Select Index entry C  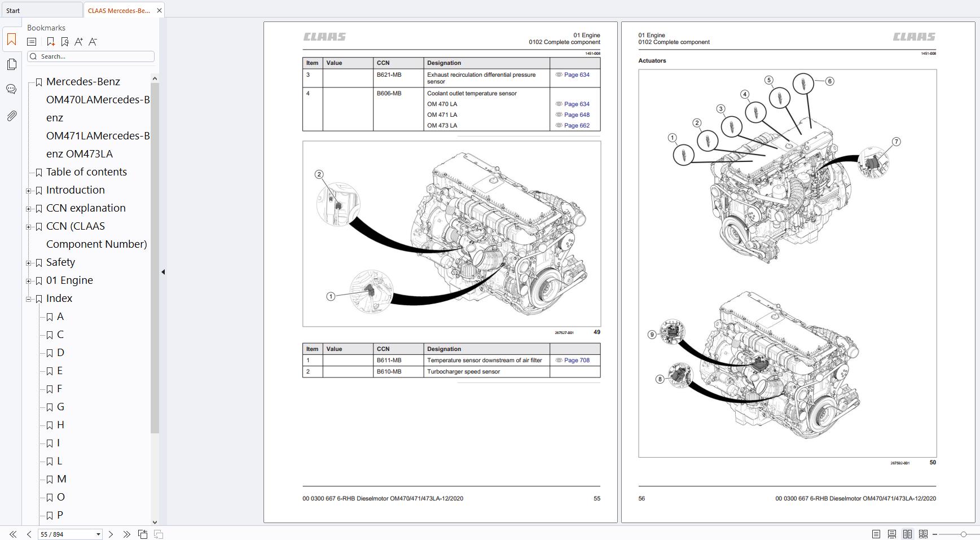60,335
